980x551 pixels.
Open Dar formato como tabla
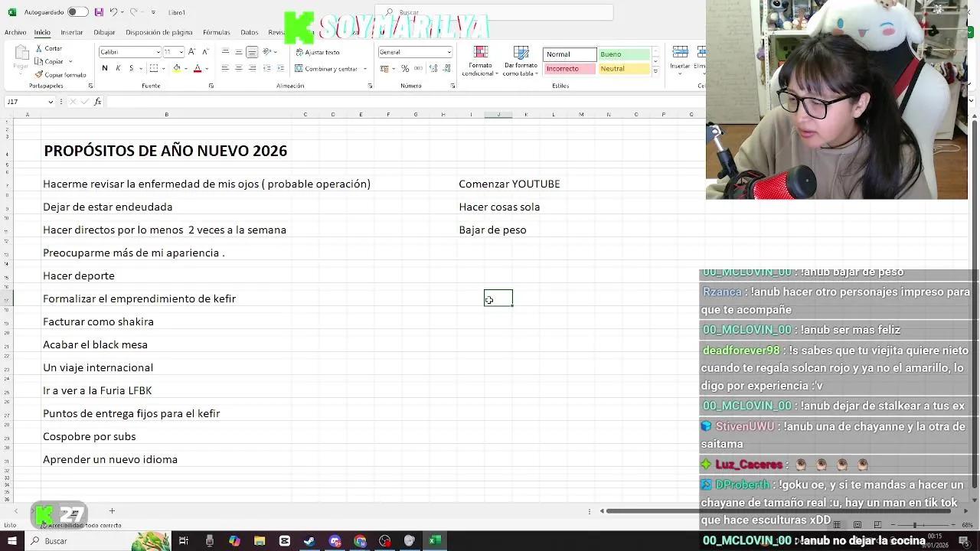[x=521, y=60]
